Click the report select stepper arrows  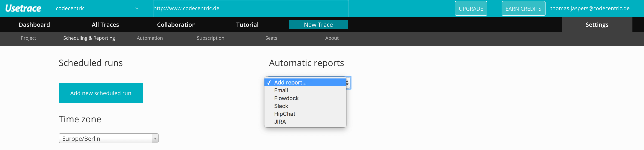[348, 83]
